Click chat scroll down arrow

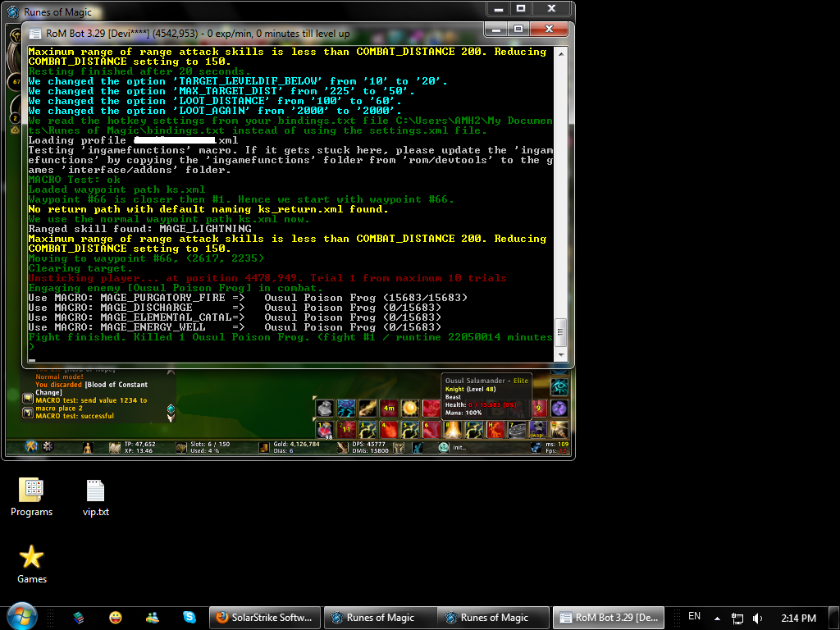click(x=171, y=418)
